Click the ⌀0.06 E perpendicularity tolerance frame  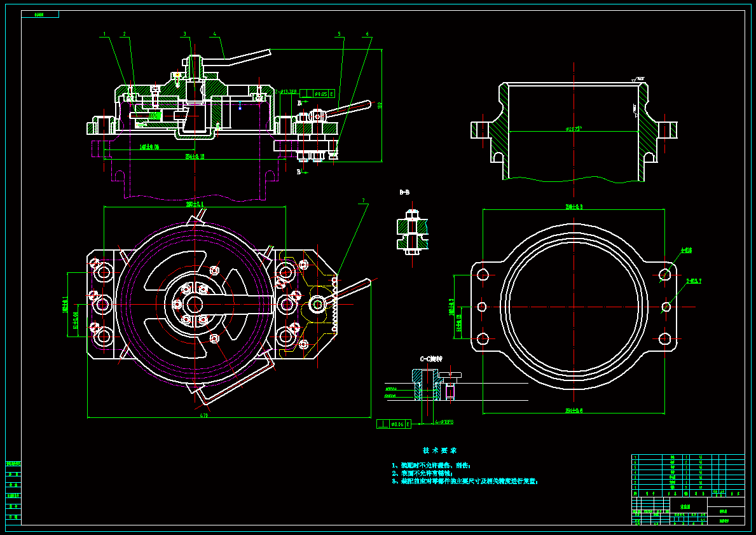[394, 424]
